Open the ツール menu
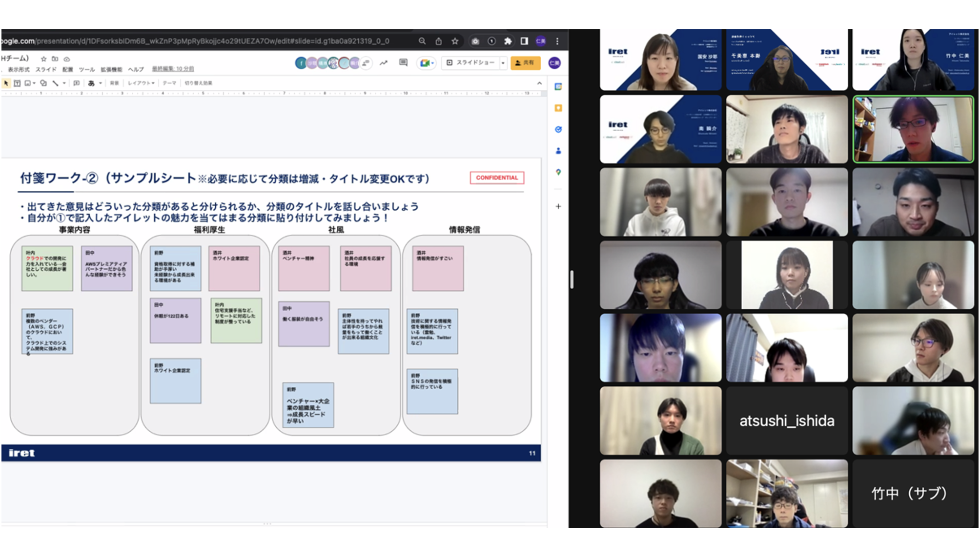Screen dimensions: 980x560 87,70
